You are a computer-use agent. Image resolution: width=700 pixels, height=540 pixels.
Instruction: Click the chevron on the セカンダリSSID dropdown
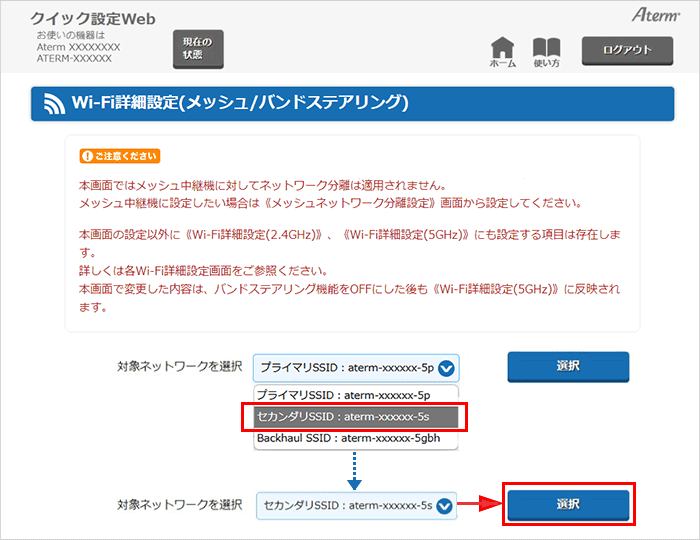coord(445,506)
